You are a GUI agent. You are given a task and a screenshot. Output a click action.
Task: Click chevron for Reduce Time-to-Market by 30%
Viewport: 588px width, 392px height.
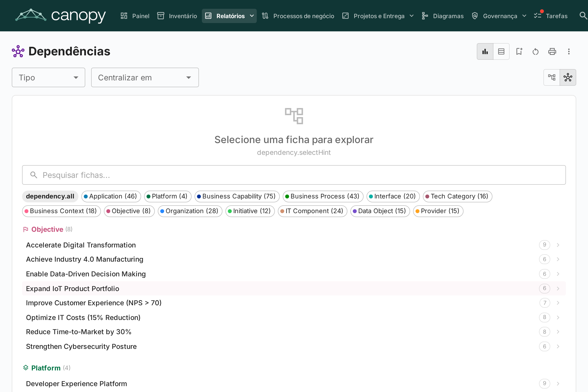click(x=558, y=332)
